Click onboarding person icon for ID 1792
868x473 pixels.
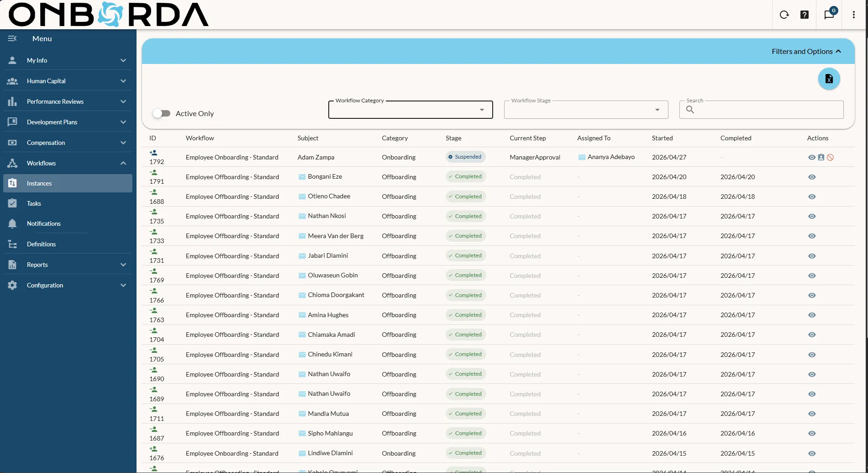tap(153, 153)
